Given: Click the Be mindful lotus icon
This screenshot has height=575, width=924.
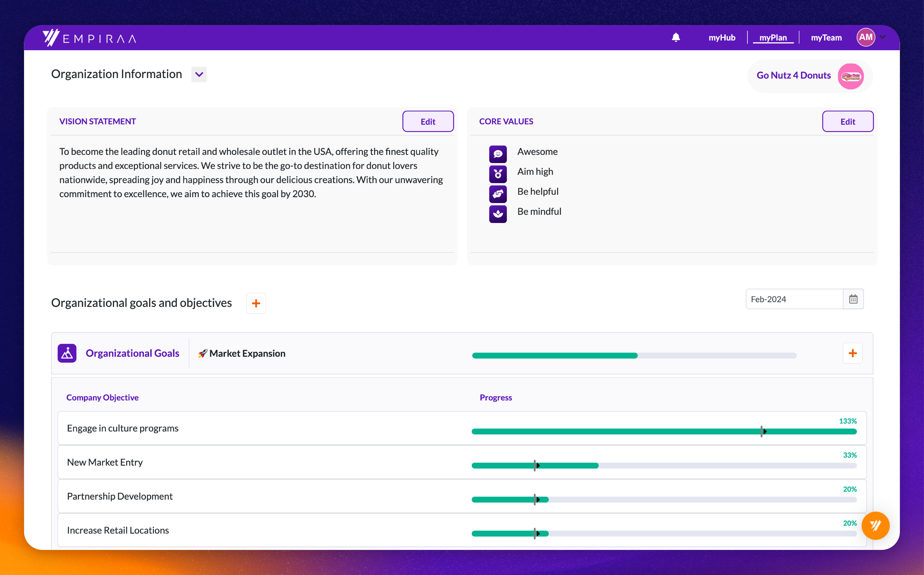Looking at the screenshot, I should (x=498, y=214).
